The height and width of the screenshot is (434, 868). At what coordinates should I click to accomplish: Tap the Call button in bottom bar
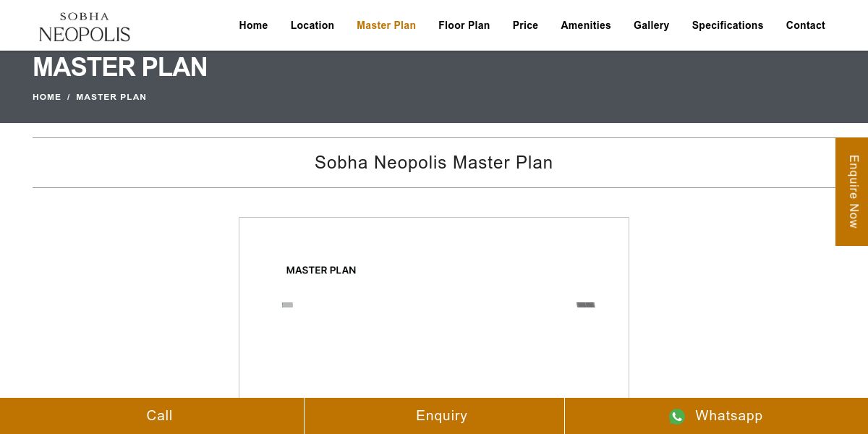[x=152, y=416]
